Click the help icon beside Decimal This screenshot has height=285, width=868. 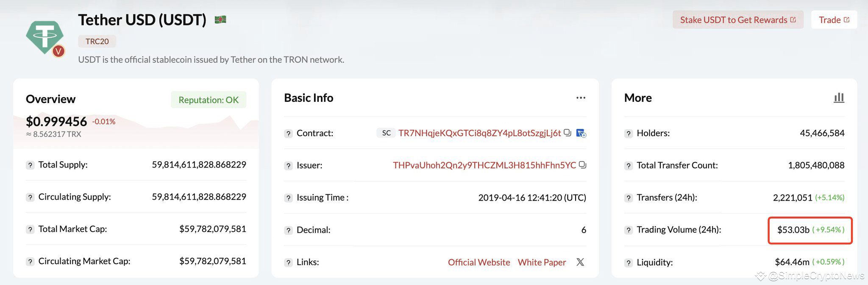289,230
